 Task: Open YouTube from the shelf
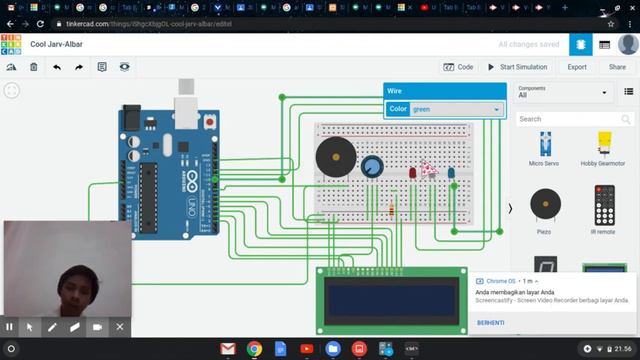307,349
